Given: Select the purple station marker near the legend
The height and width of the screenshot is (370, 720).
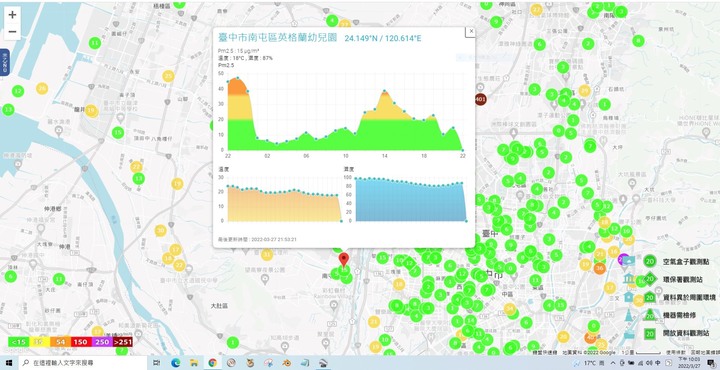Looking at the screenshot, I should (x=623, y=259).
